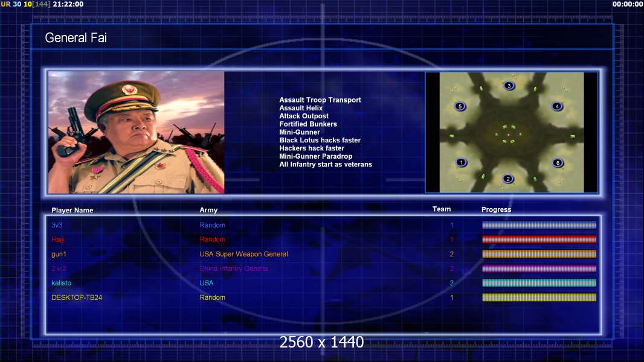Click the Team column header
This screenshot has height=362, width=644.
[x=442, y=209]
